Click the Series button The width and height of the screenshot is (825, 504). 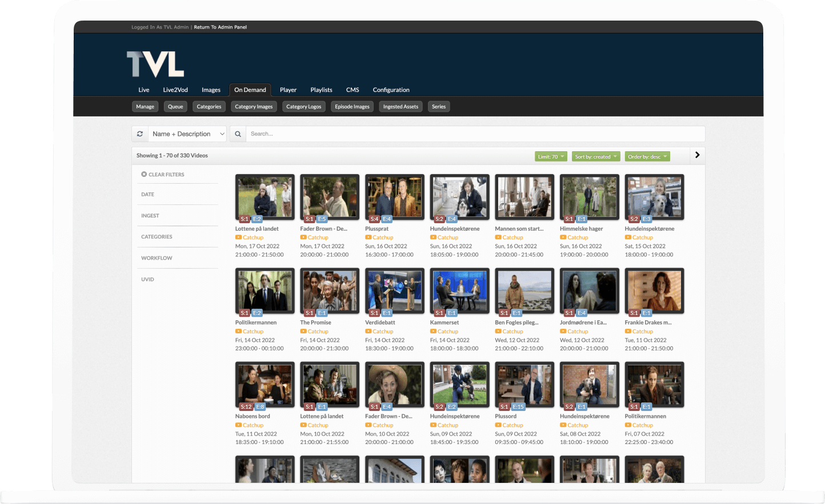(x=439, y=107)
